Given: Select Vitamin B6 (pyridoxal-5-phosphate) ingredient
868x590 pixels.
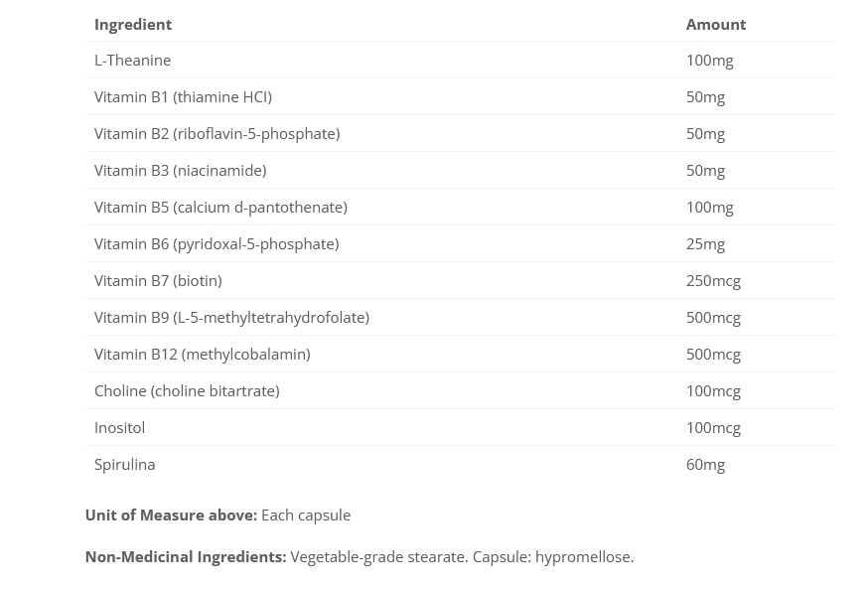Looking at the screenshot, I should [x=217, y=243].
